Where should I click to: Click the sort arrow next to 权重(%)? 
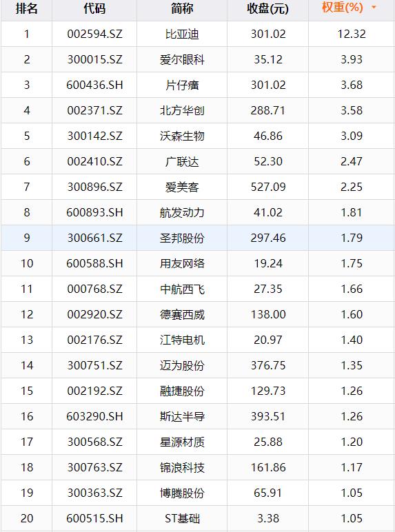[x=374, y=8]
